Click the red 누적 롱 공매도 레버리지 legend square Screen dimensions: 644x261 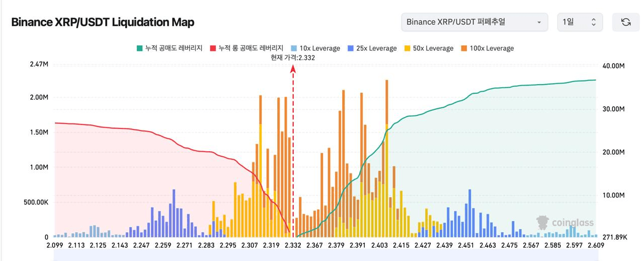tap(213, 48)
